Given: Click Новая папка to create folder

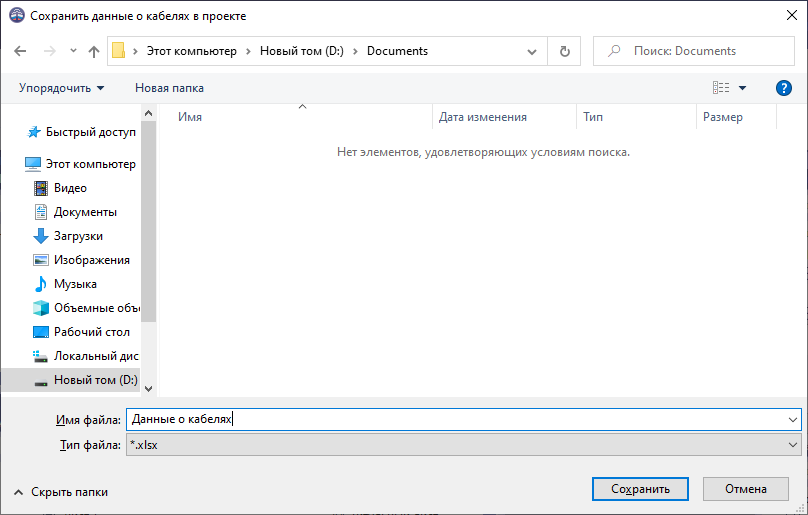Looking at the screenshot, I should (x=169, y=88).
